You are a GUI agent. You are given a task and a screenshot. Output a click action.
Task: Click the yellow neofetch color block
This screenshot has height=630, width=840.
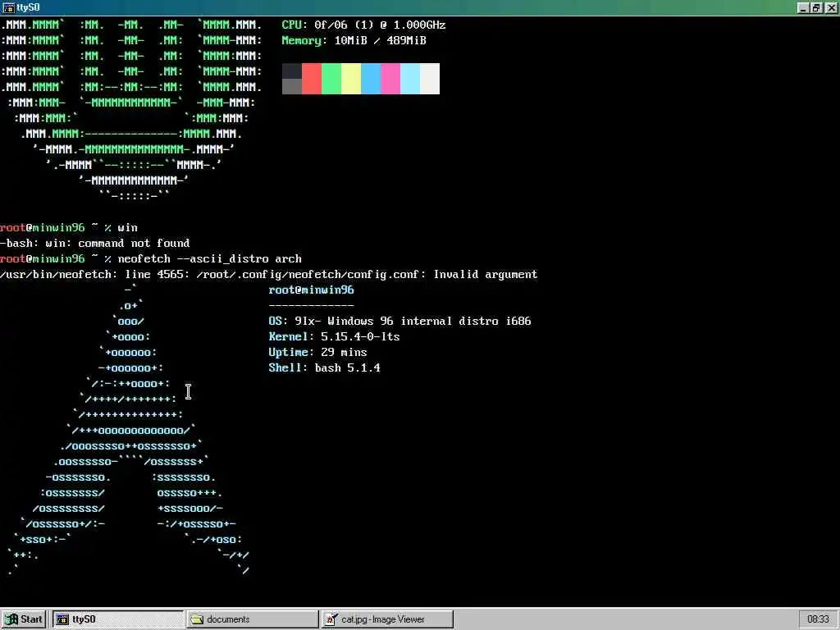[x=351, y=79]
